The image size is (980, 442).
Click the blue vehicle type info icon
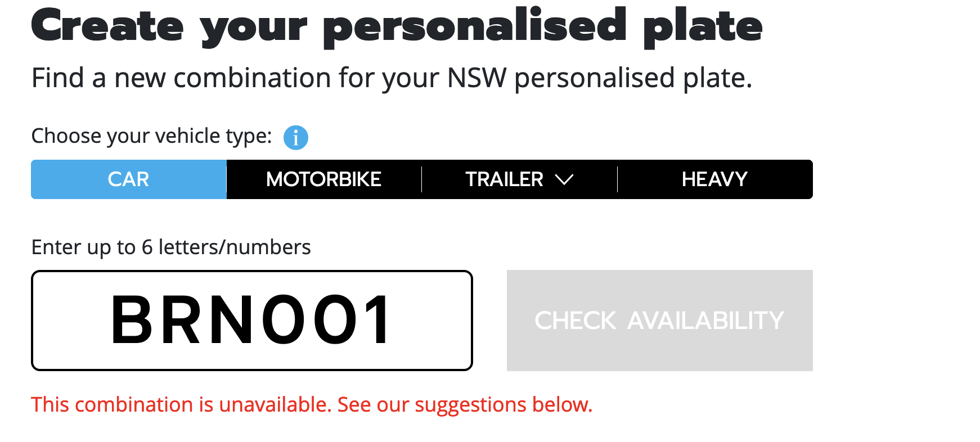(295, 137)
